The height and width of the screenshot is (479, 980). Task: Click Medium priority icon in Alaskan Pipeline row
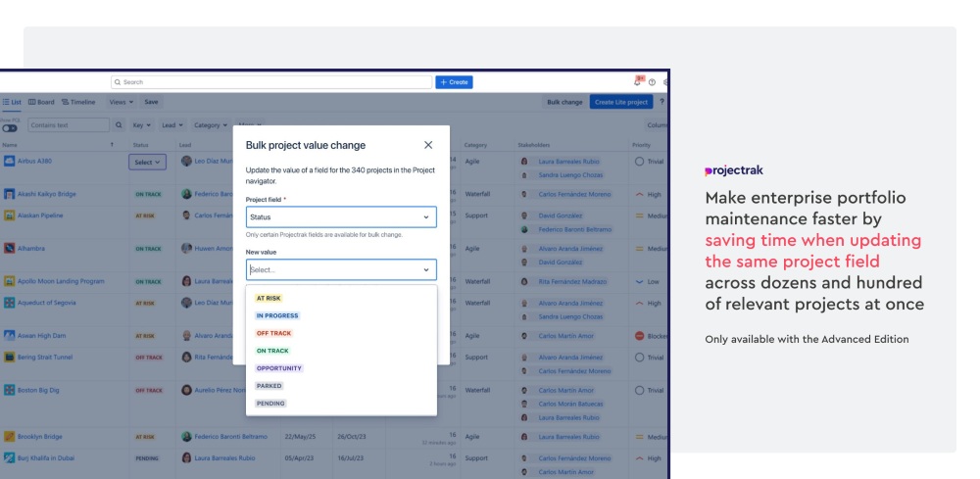639,216
